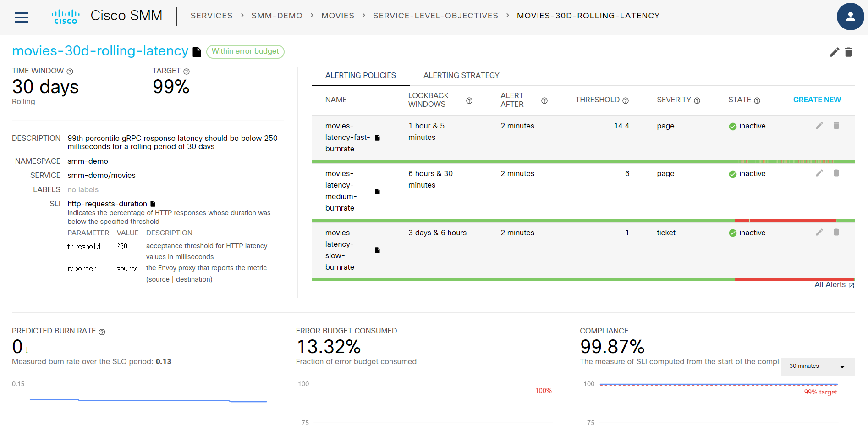The width and height of the screenshot is (868, 427).
Task: Click the http-requests-duration SLI link
Action: click(107, 204)
